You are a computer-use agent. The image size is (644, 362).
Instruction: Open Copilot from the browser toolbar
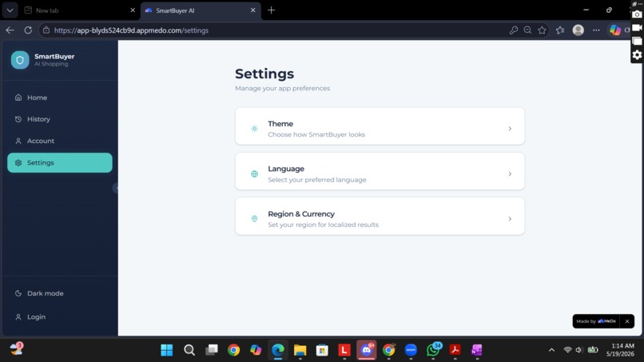point(615,30)
